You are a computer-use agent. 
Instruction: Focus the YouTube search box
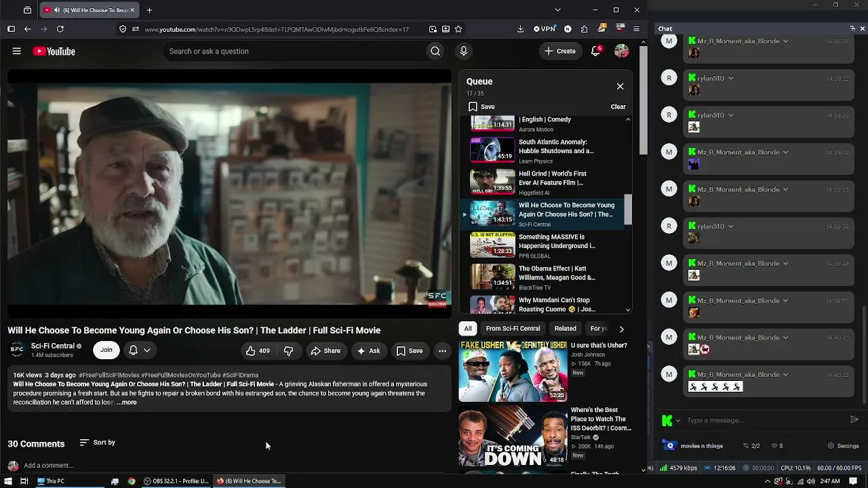coord(294,52)
